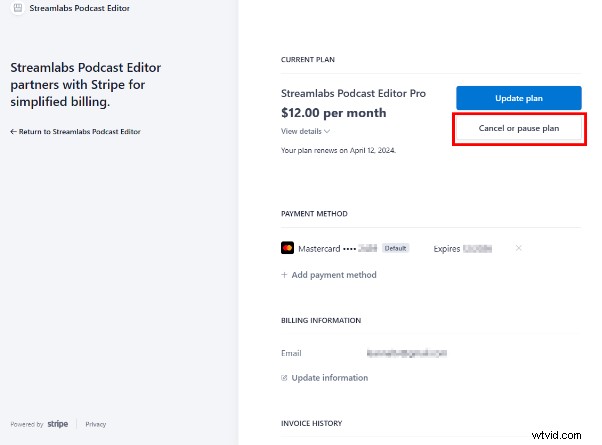
Task: Click Cancel or pause plan
Action: click(x=519, y=128)
